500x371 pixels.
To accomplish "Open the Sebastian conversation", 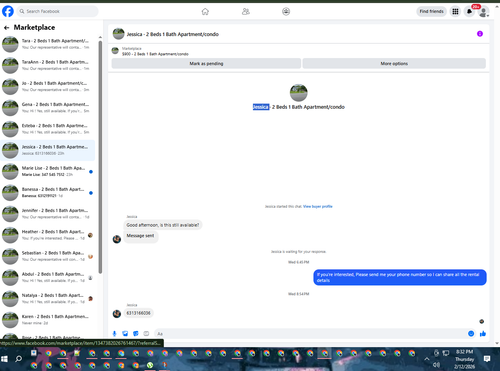I will coord(48,256).
